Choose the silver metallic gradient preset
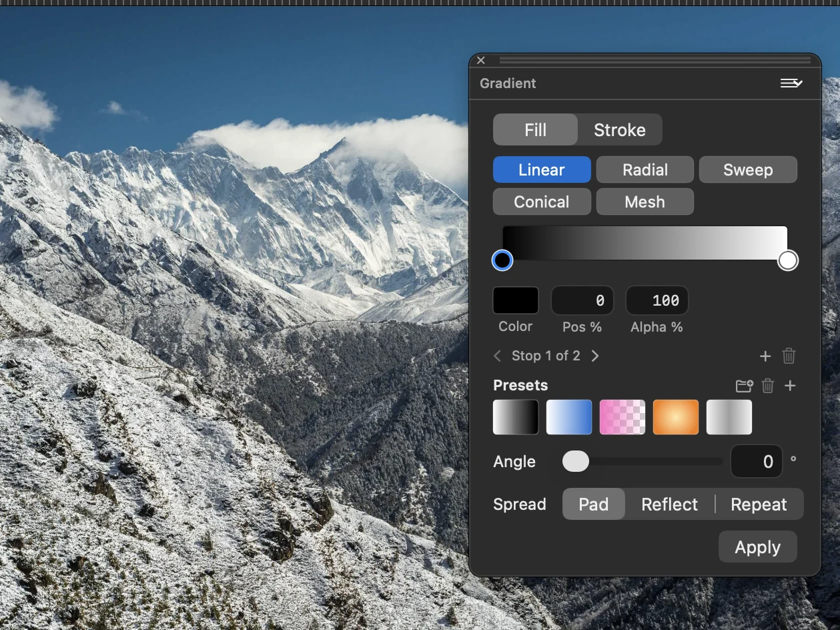Viewport: 840px width, 630px height. (x=729, y=417)
